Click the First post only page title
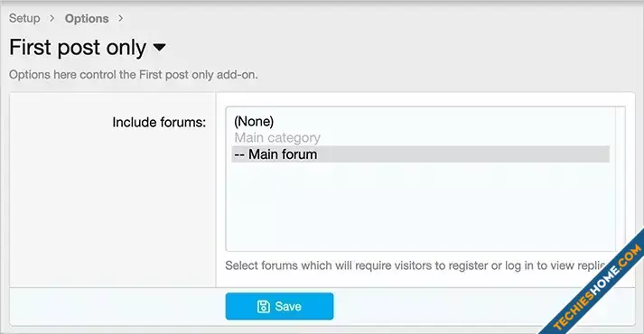The width and height of the screenshot is (644, 334). [78, 47]
